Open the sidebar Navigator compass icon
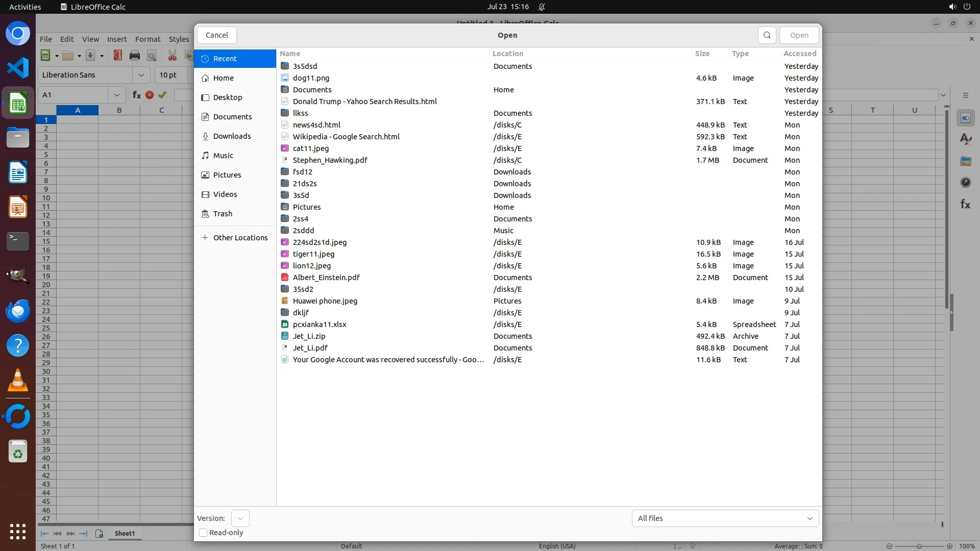The width and height of the screenshot is (980, 551). [965, 182]
